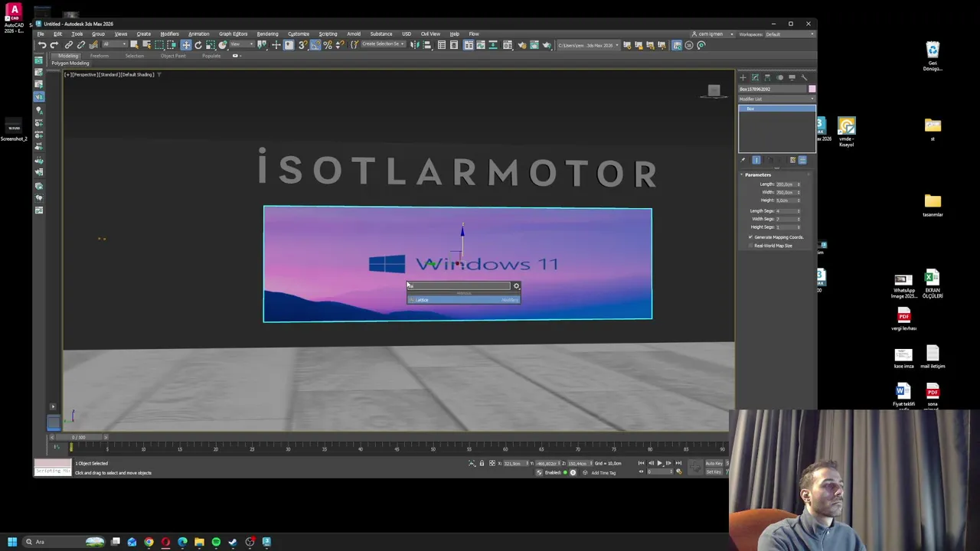Open the Rendering menu

click(267, 34)
